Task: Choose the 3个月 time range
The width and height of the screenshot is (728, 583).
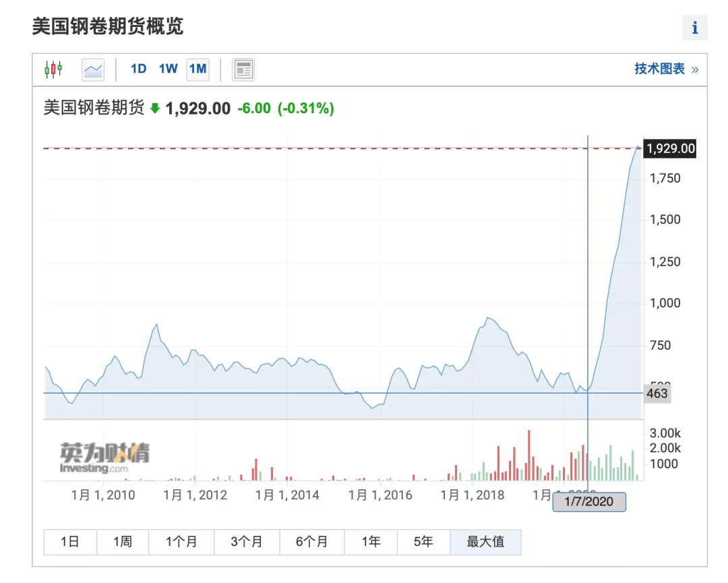Action: click(x=247, y=542)
